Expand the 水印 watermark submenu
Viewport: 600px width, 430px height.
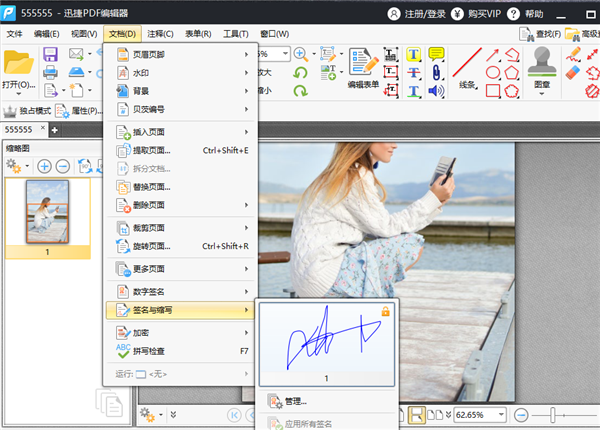click(x=181, y=72)
